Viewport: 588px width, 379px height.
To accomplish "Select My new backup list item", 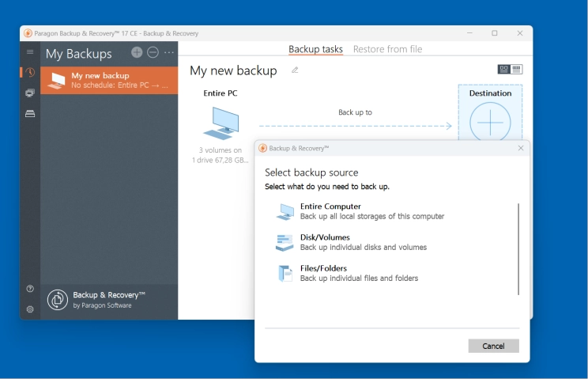I will pos(109,80).
